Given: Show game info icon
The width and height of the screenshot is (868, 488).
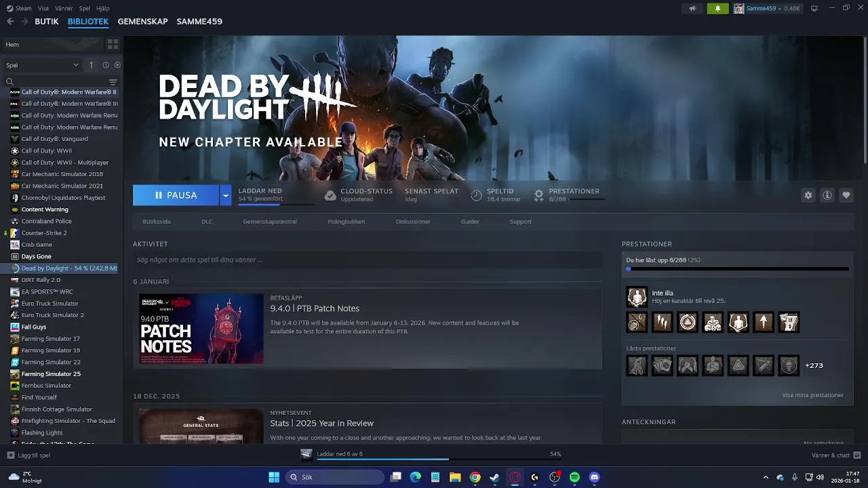Looking at the screenshot, I should click(827, 195).
